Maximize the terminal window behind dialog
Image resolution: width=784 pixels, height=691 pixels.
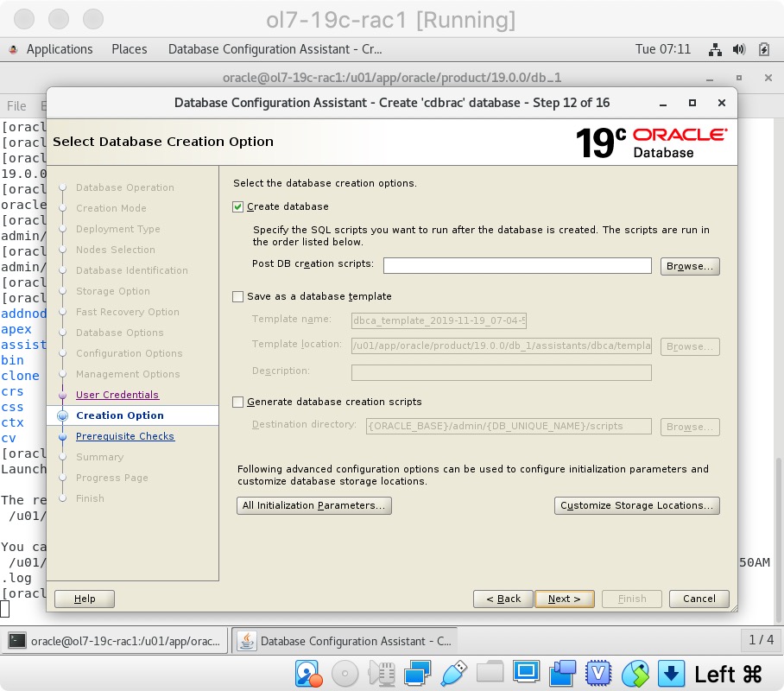[739, 78]
